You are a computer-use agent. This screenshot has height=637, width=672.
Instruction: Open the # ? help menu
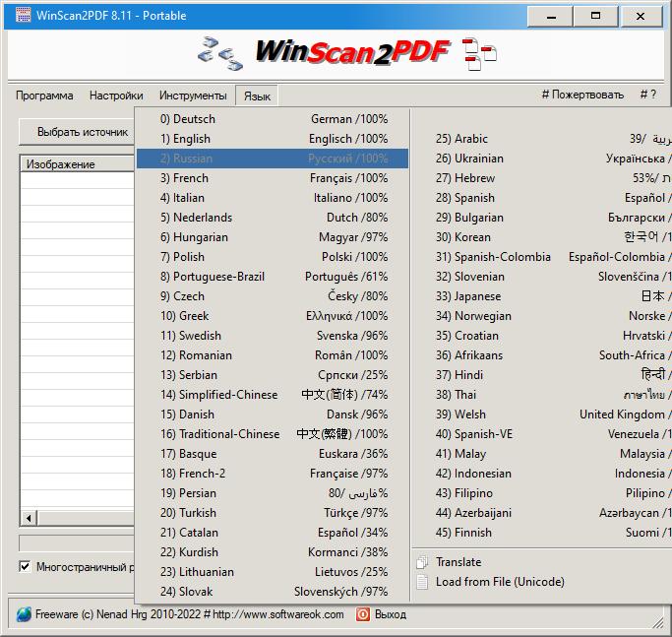648,95
